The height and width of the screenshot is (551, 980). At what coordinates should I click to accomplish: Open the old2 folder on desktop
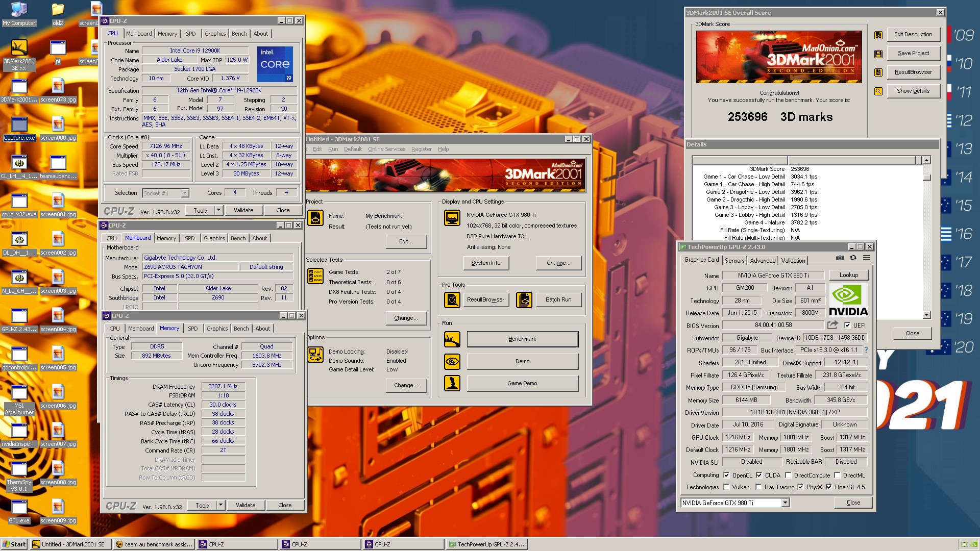(58, 14)
